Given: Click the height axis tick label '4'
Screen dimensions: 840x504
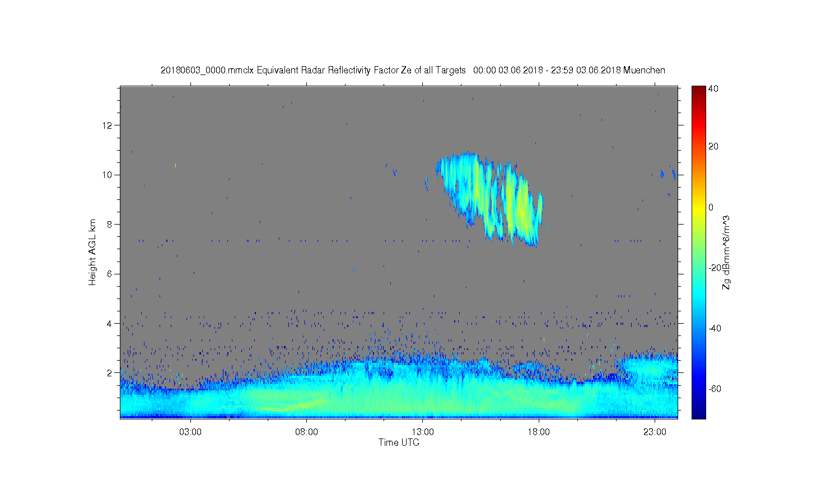Looking at the screenshot, I should (x=110, y=323).
